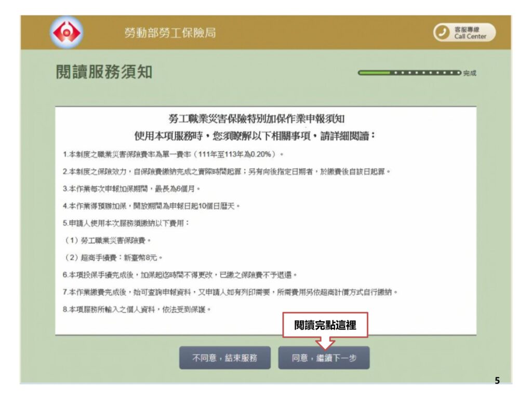Click the green filled part of progress bar
This screenshot has height=399, width=532.
coord(375,73)
